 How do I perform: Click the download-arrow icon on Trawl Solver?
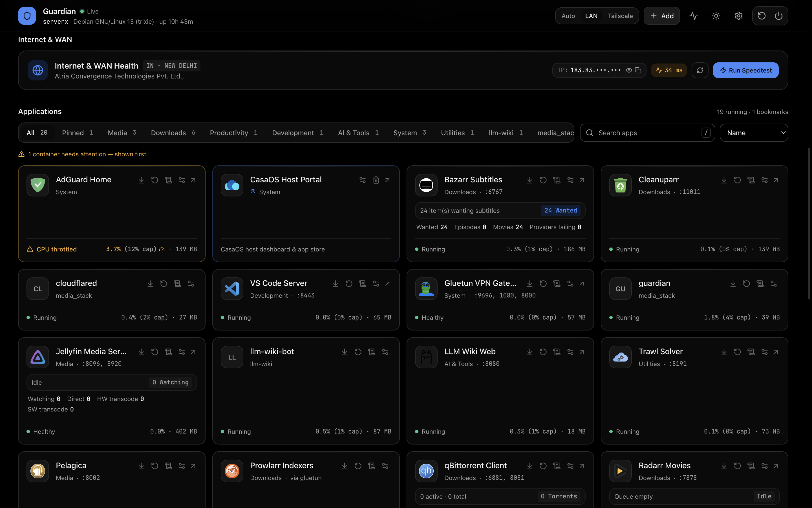tap(724, 352)
